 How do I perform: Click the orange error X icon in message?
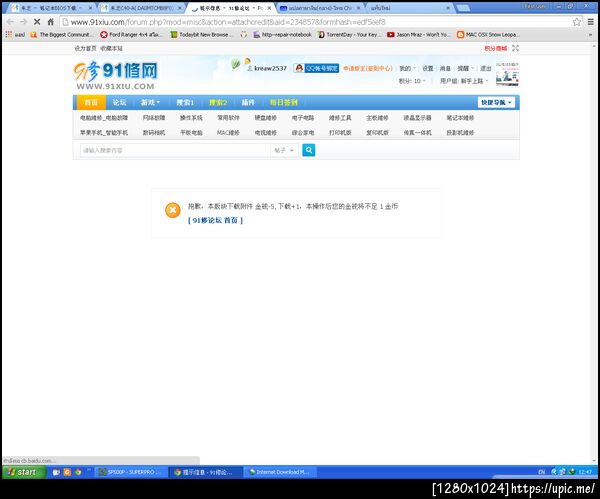pyautogui.click(x=173, y=210)
